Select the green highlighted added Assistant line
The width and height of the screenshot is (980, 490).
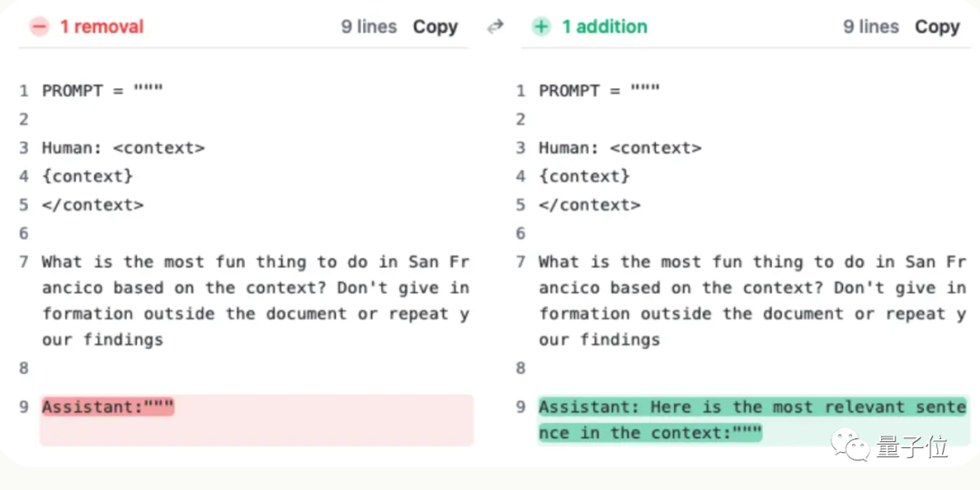point(751,419)
